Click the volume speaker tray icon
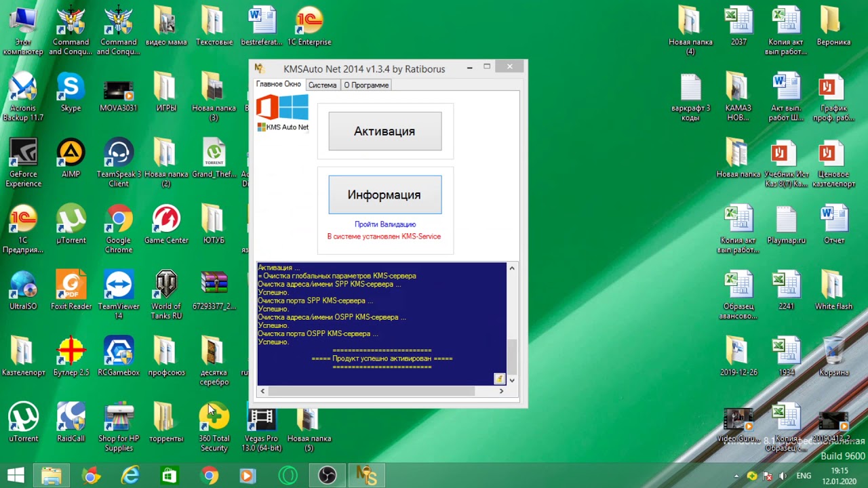Image resolution: width=868 pixels, height=488 pixels. pyautogui.click(x=784, y=476)
